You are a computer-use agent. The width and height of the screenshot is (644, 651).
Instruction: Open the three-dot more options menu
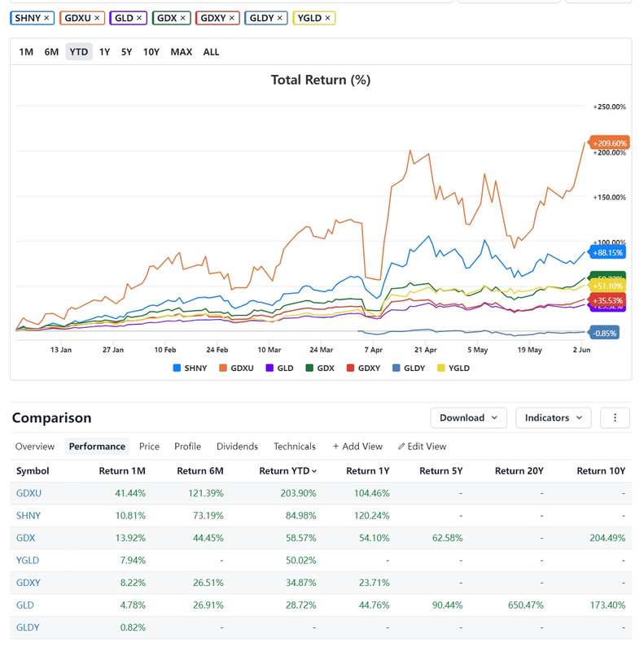point(615,417)
